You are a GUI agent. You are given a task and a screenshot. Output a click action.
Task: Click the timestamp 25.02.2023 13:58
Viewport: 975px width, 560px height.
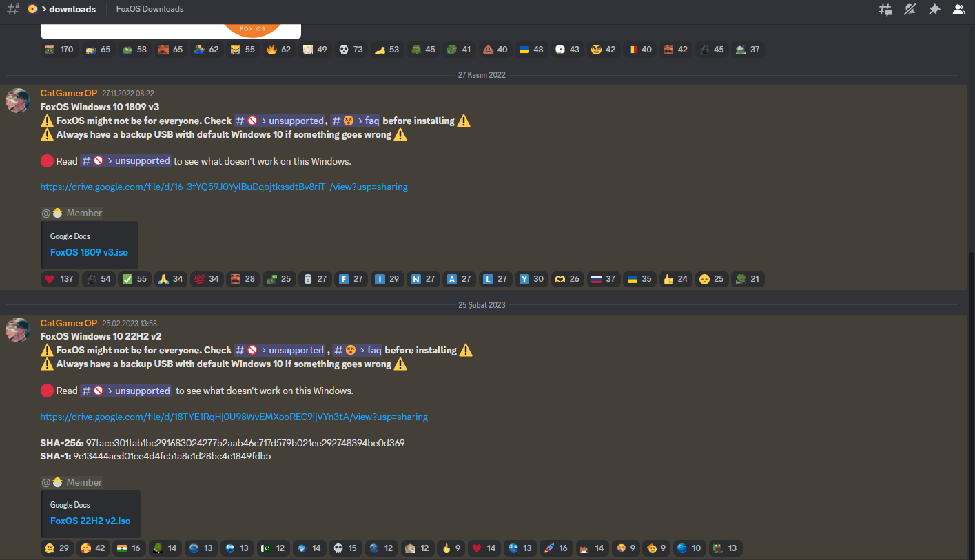coord(130,324)
